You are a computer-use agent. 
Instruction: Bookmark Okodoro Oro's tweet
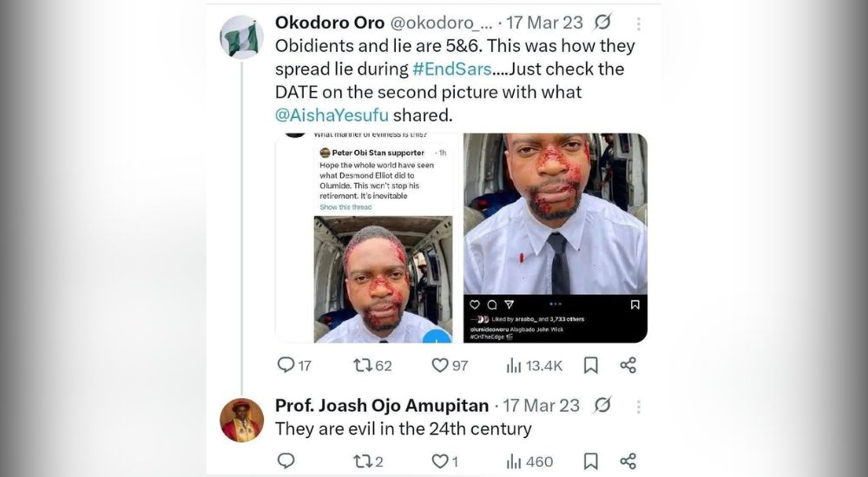coord(591,365)
